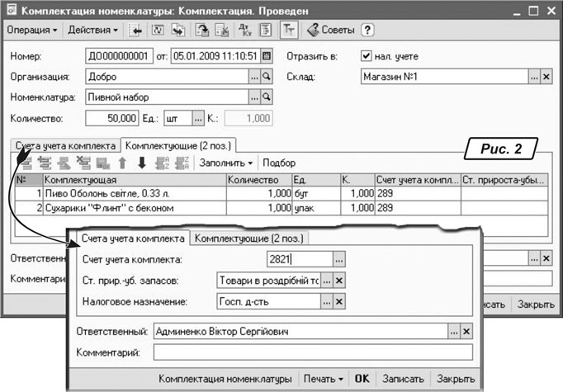This screenshot has height=392, width=563.
Task: Click the calendar icon beside the date field
Action: (x=267, y=57)
